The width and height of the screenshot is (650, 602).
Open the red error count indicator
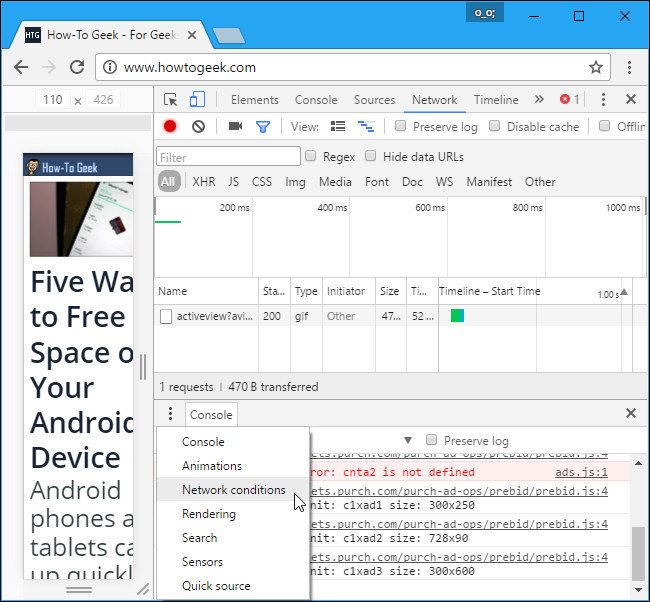570,99
